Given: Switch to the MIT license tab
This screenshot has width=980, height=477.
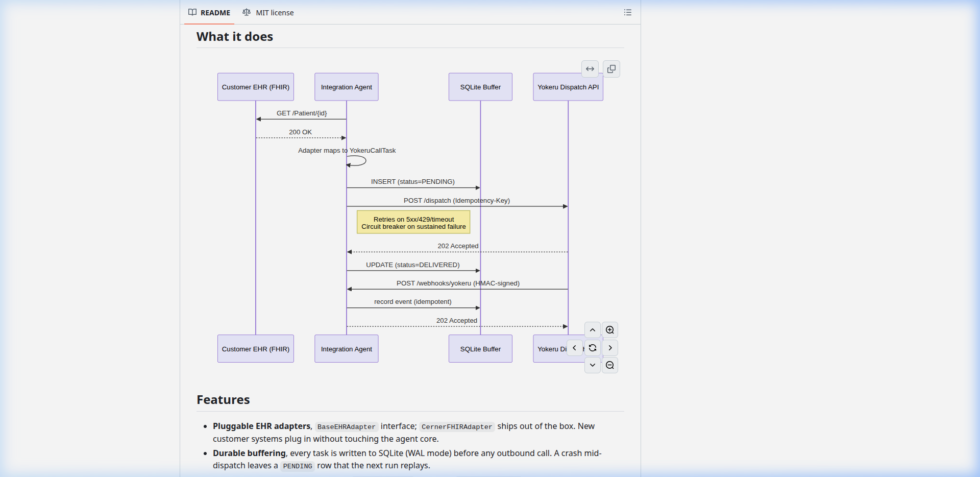Looking at the screenshot, I should (x=268, y=12).
